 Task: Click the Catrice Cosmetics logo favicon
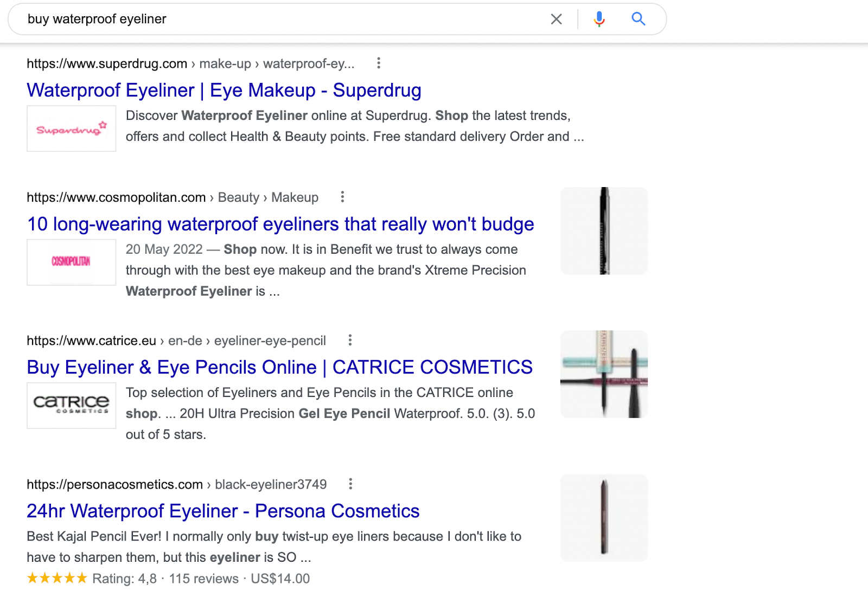tap(72, 406)
